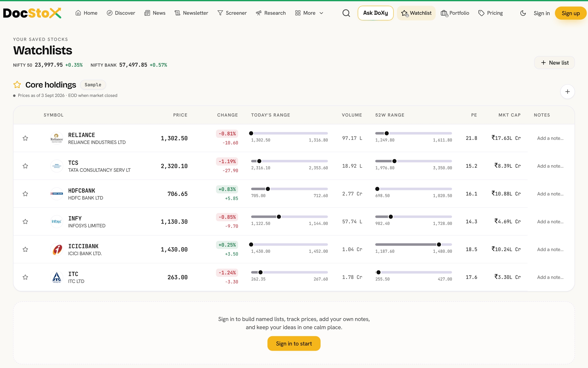Expand the More dropdown menu

[x=309, y=13]
